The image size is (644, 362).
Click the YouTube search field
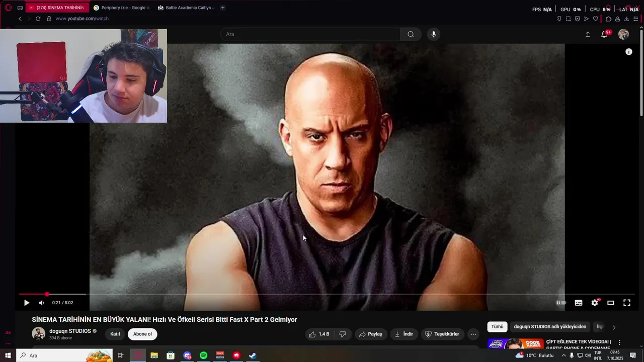(310, 34)
